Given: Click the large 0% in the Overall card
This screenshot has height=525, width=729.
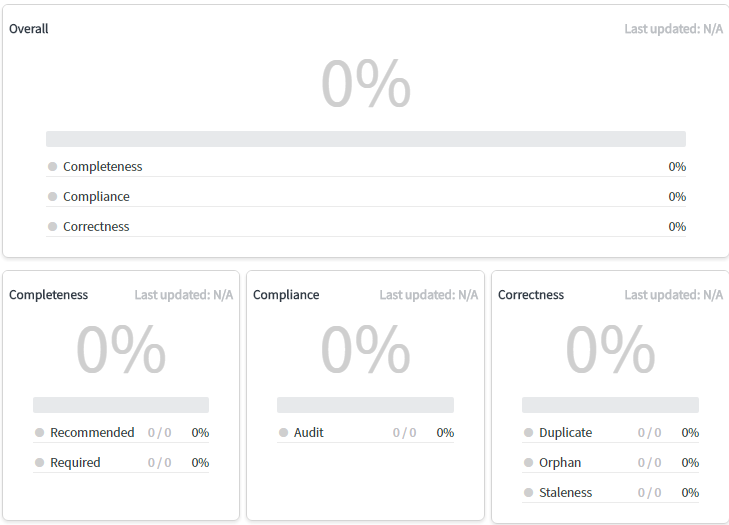Looking at the screenshot, I should click(365, 84).
